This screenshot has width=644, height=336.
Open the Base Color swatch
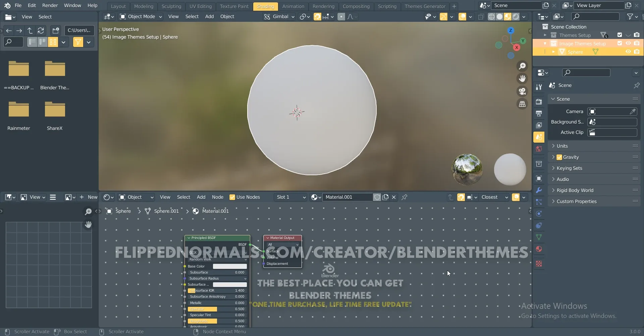(x=230, y=266)
